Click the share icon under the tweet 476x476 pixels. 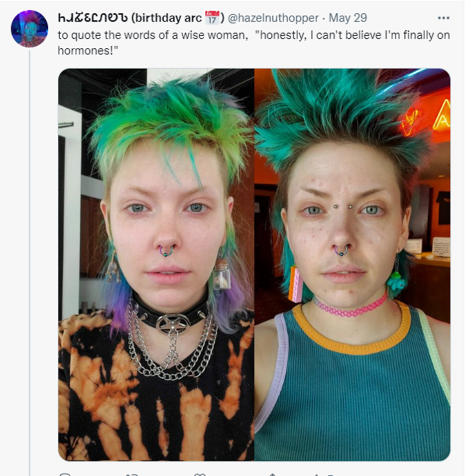[x=273, y=474]
